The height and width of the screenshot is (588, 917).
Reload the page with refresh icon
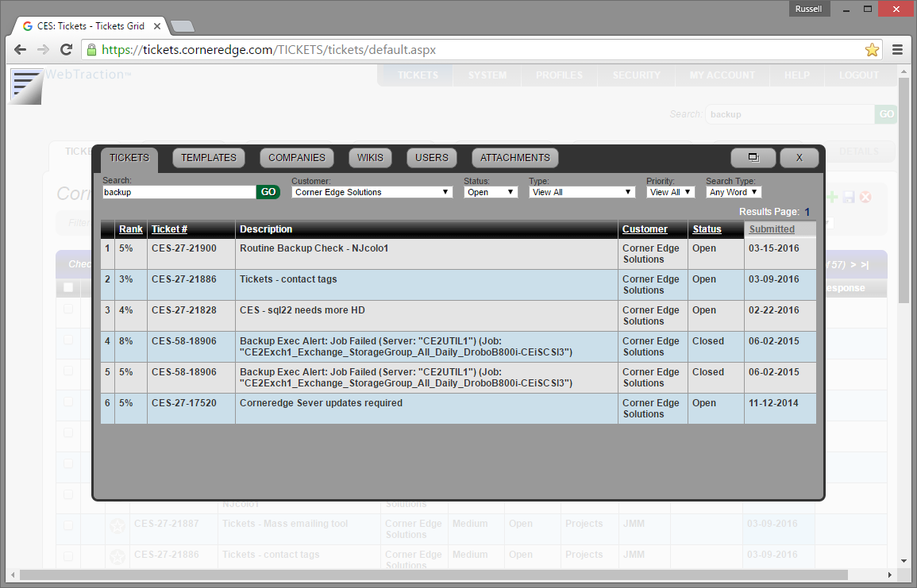(x=66, y=50)
